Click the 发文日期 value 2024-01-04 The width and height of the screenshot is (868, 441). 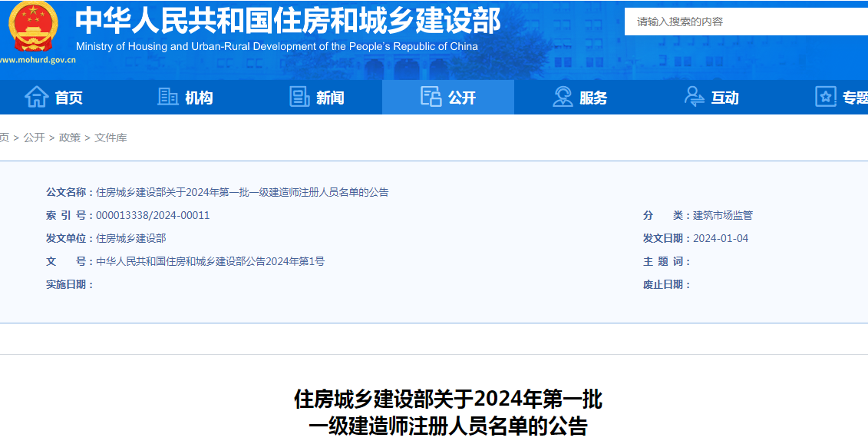pyautogui.click(x=721, y=238)
